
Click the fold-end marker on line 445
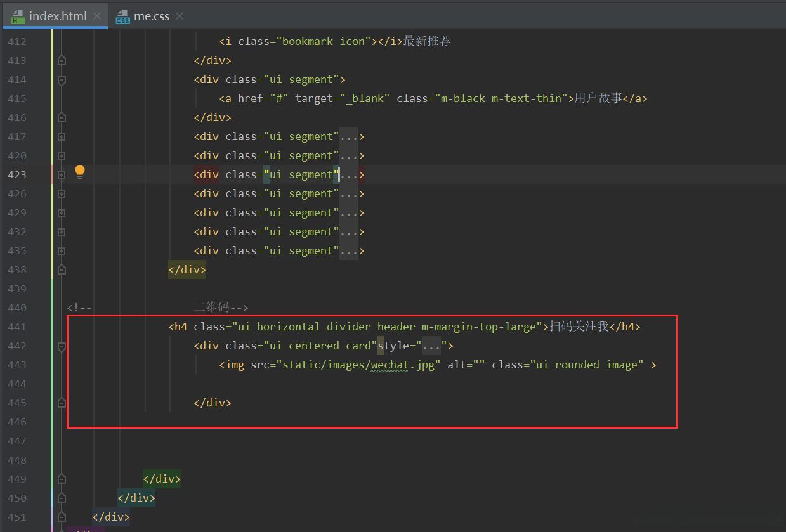tap(62, 403)
